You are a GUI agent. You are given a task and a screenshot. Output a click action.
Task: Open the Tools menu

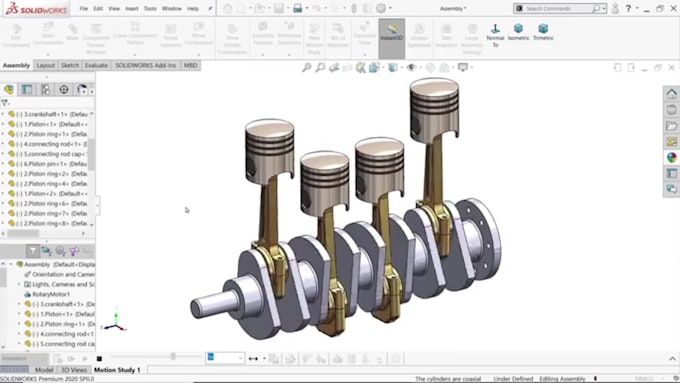tap(150, 8)
